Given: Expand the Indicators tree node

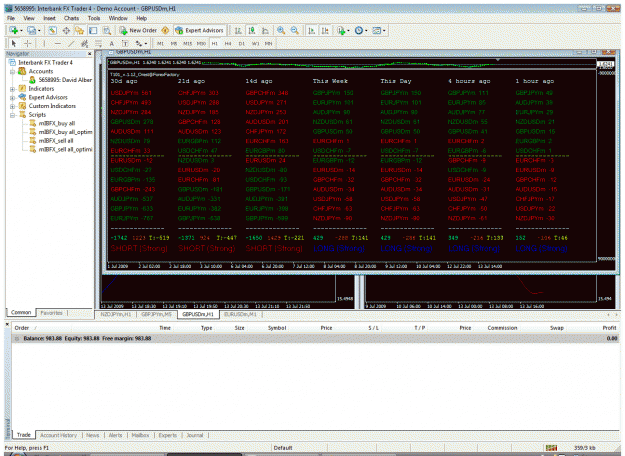Looking at the screenshot, I should tap(12, 88).
